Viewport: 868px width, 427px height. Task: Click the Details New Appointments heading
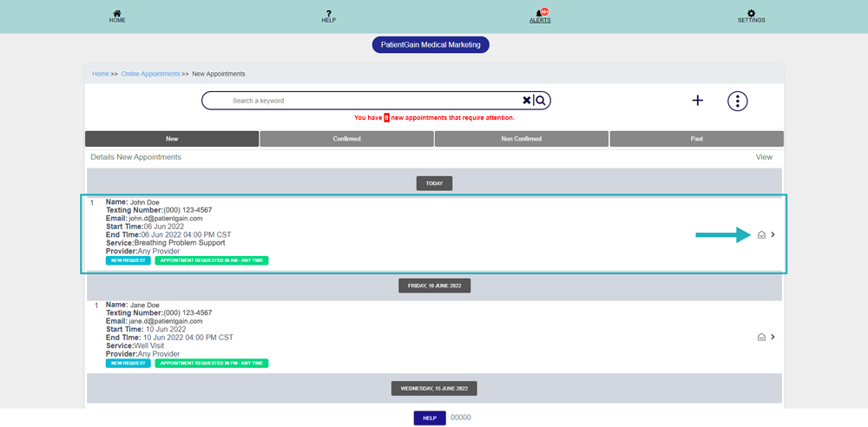136,157
